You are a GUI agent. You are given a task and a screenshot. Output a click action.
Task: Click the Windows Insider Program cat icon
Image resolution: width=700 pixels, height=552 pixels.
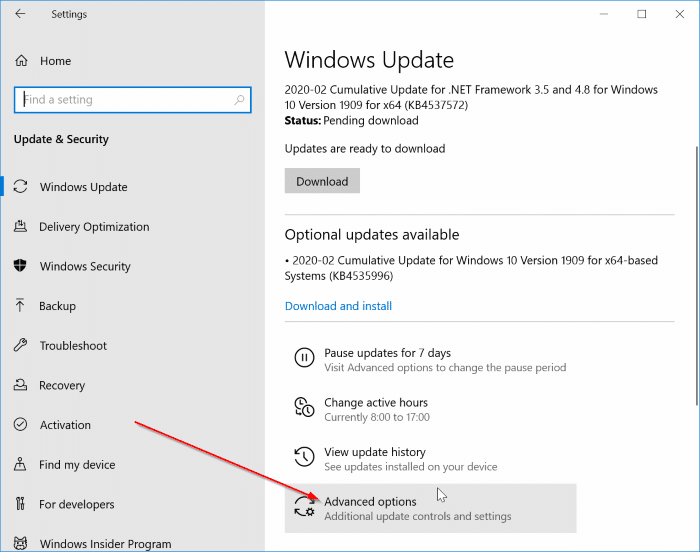click(21, 543)
